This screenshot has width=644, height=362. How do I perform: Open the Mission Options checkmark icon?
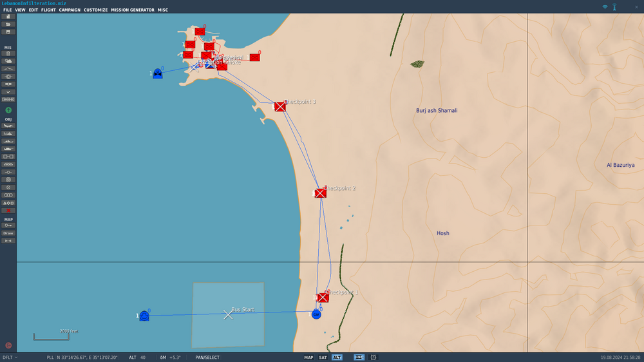pyautogui.click(x=8, y=92)
